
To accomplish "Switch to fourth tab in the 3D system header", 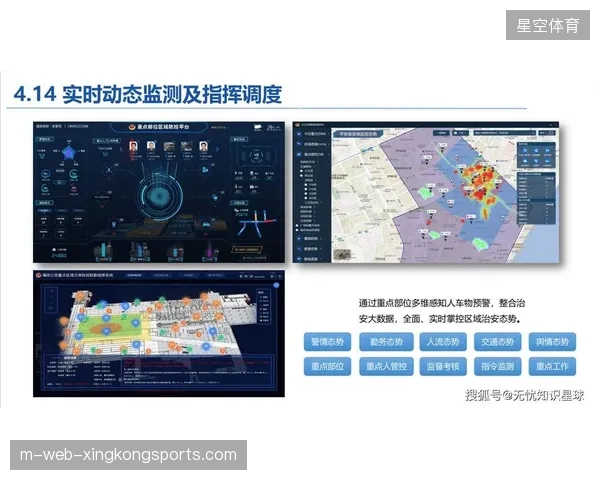I will click(x=215, y=275).
